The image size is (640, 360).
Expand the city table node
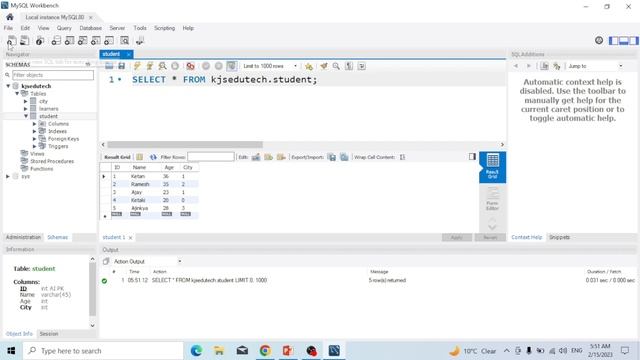click(26, 101)
